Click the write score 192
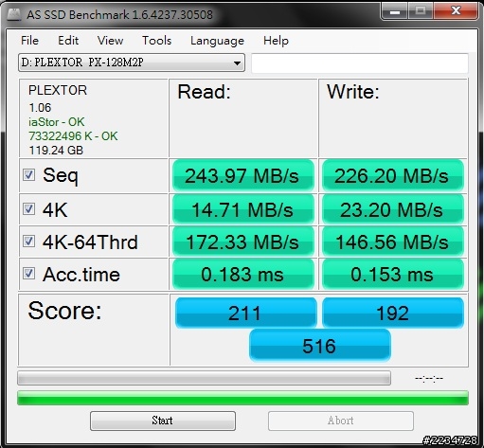This screenshot has width=484, height=448. 393,313
